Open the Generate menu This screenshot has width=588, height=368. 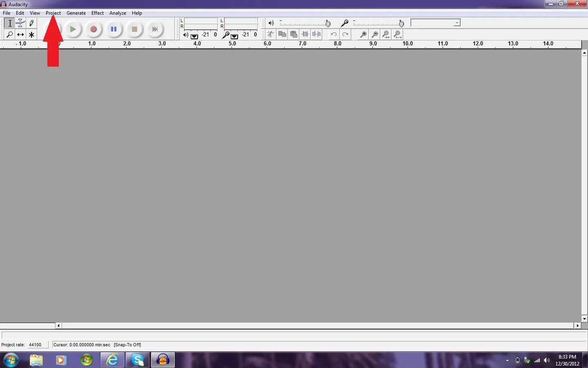pos(76,13)
